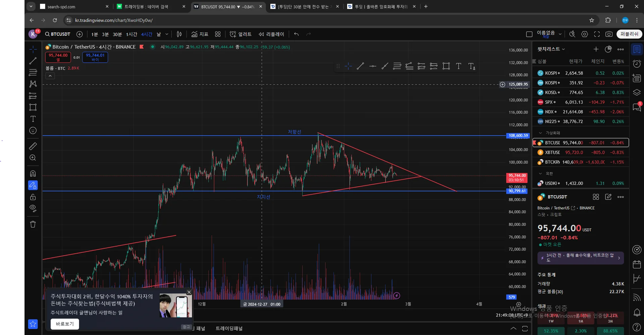Open the quick search lightning icon
Viewport: 644px width, 335px height.
(572, 34)
